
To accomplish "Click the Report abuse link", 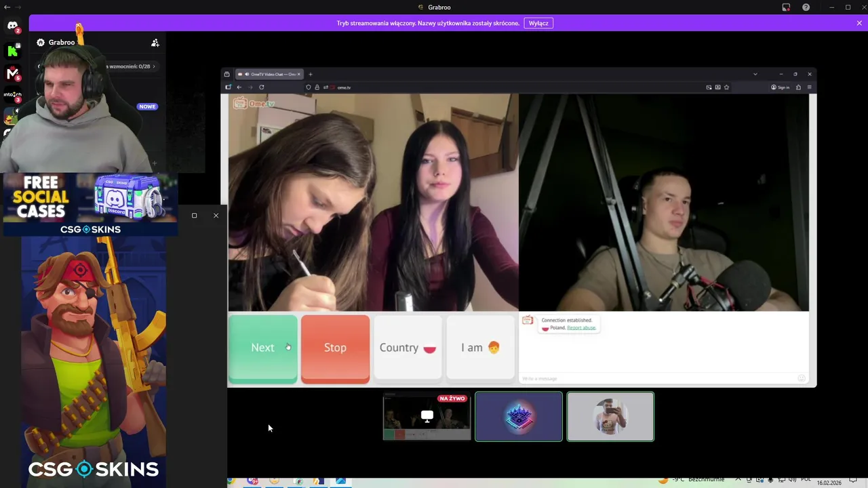I will coord(581,328).
